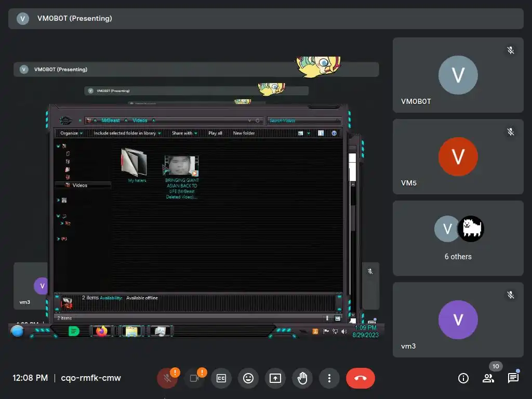Click the orange tray notification icon
The height and width of the screenshot is (399, 532).
point(315,331)
